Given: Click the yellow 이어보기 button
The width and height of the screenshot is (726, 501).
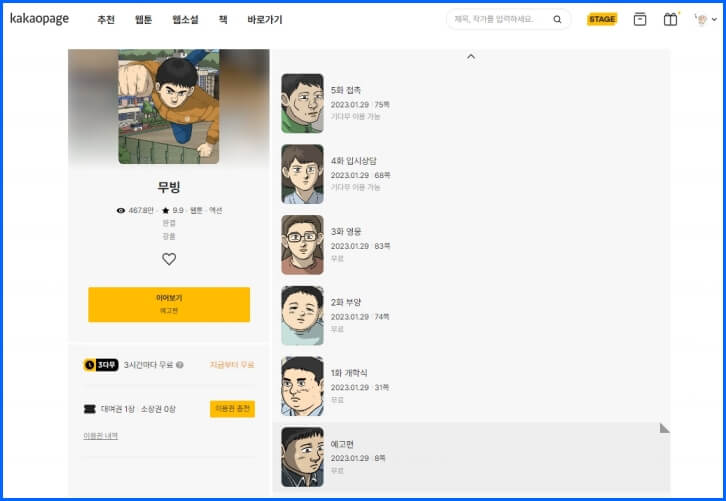Looking at the screenshot, I should (x=169, y=304).
